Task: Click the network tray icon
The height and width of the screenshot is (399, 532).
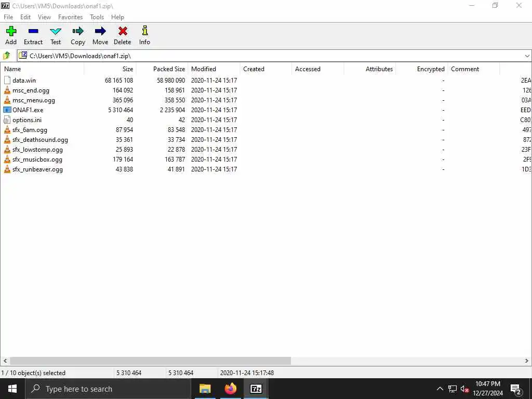Action: [453, 389]
